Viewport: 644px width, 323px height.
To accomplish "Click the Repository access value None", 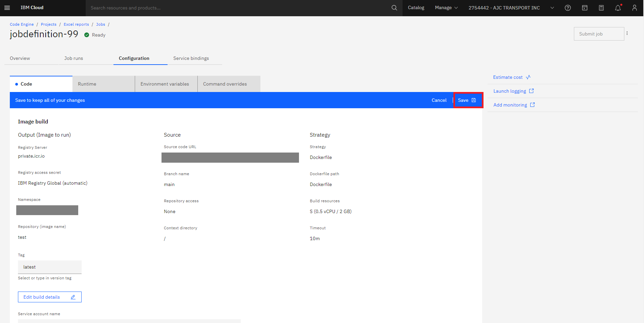I will 170,211.
